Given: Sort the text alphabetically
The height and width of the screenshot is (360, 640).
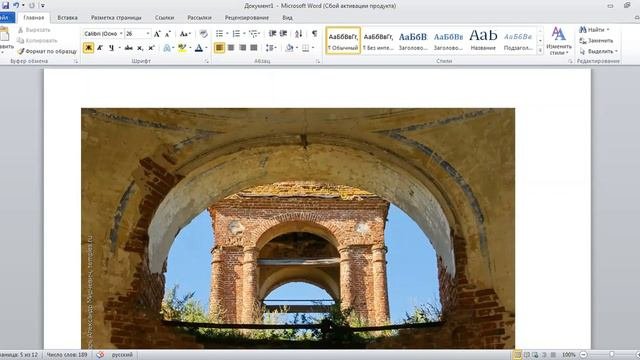Looking at the screenshot, I should (x=299, y=33).
